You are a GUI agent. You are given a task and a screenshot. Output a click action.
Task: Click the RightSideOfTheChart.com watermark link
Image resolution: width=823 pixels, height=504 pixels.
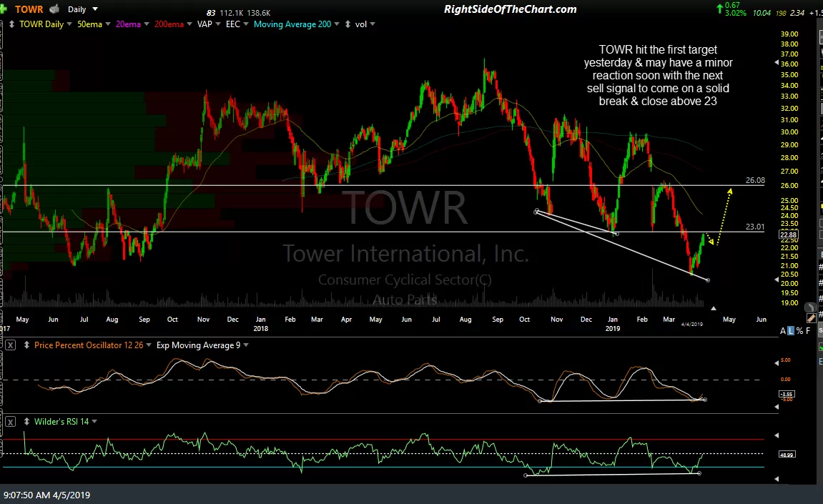(x=511, y=9)
